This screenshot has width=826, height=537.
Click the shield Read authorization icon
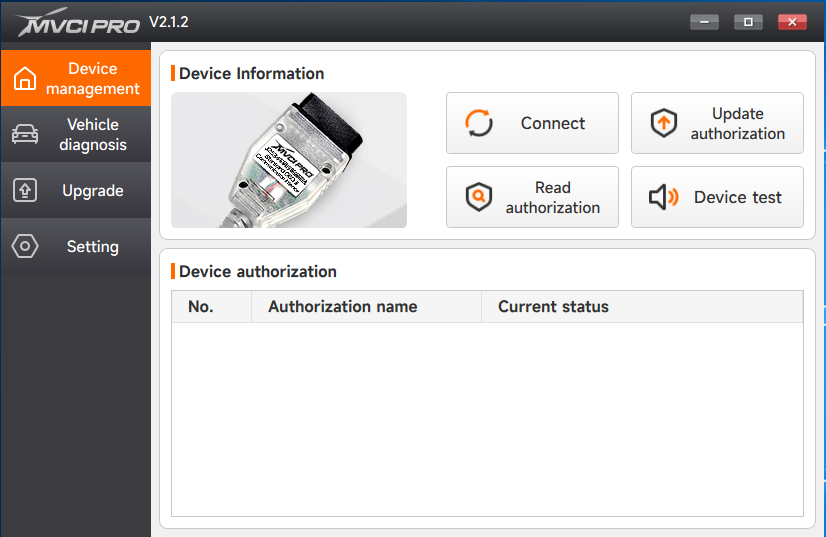pyautogui.click(x=480, y=197)
